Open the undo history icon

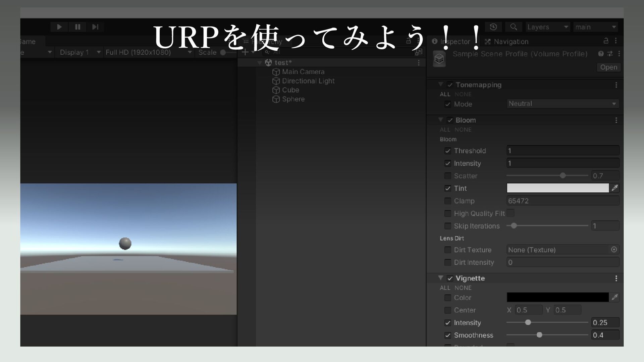tap(493, 27)
